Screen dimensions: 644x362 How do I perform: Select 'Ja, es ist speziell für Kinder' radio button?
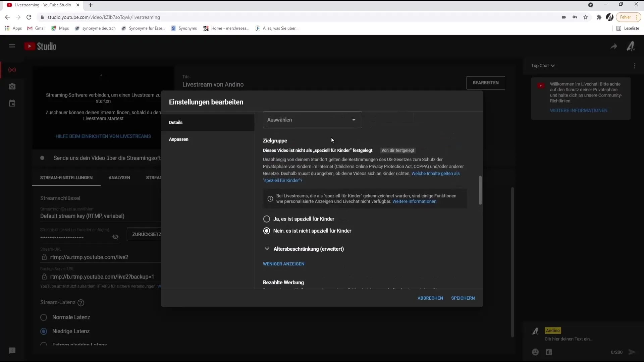[267, 219]
